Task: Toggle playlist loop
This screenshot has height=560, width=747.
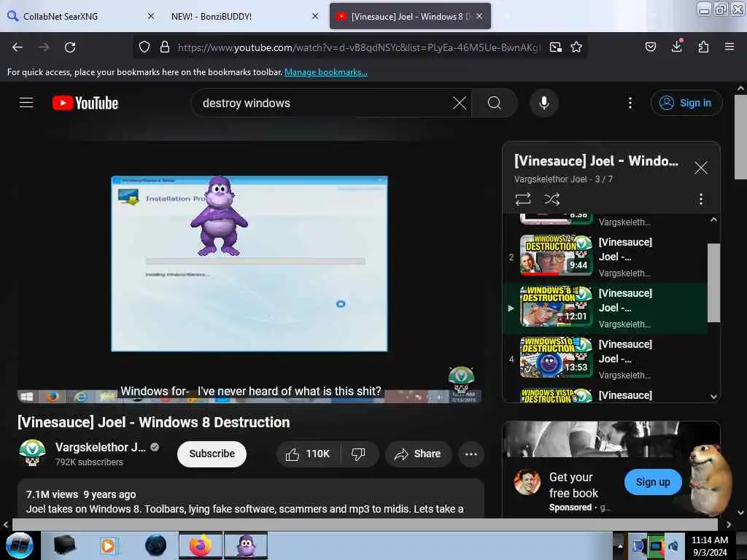Action: click(522, 198)
